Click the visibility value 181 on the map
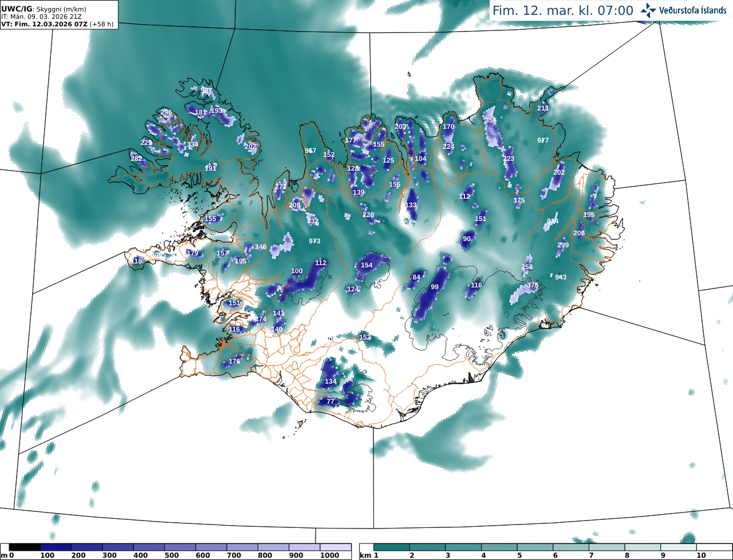 pos(200,113)
